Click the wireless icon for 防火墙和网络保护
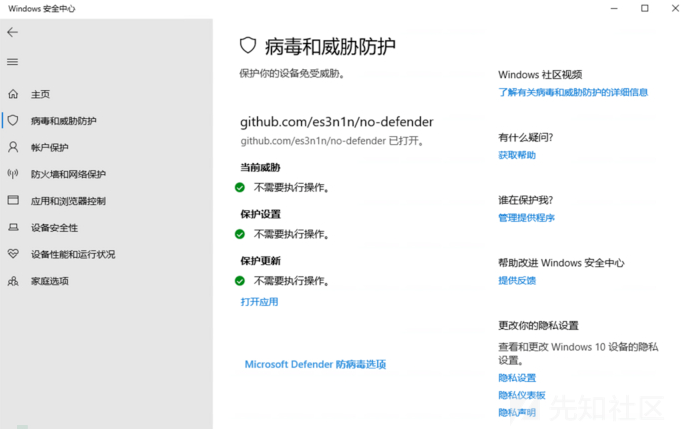 [13, 174]
